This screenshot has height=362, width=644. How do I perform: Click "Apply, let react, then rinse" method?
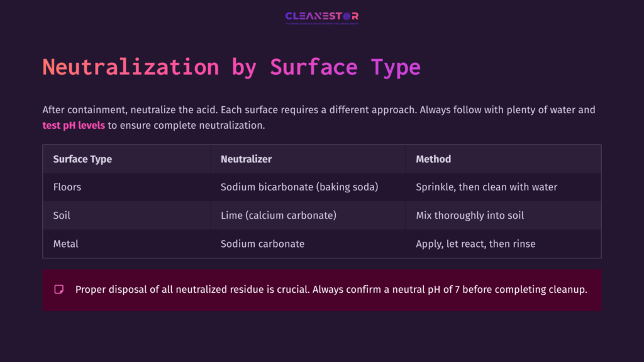(x=475, y=244)
